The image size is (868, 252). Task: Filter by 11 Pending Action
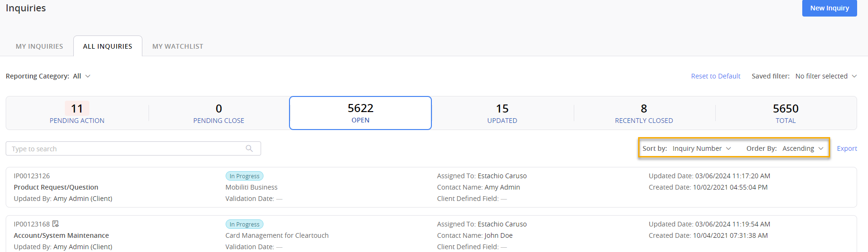pyautogui.click(x=77, y=113)
